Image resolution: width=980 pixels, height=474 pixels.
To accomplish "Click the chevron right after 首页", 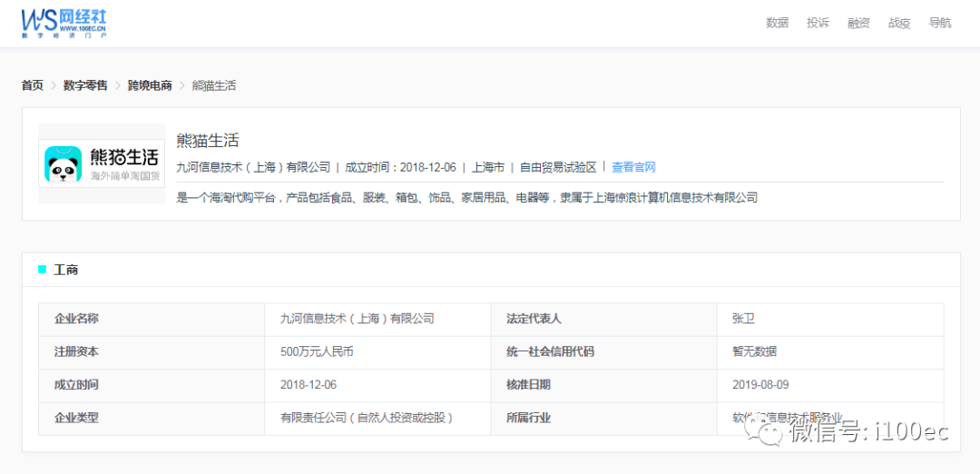I will 54,85.
